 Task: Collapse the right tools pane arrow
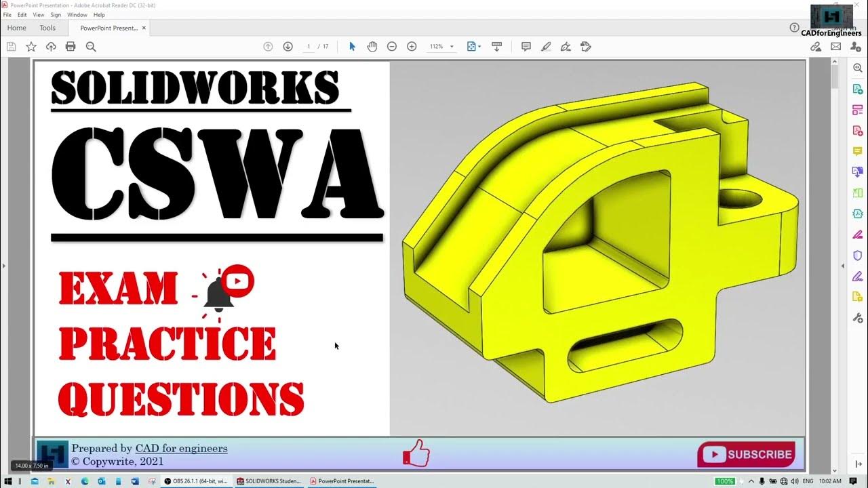pos(844,266)
